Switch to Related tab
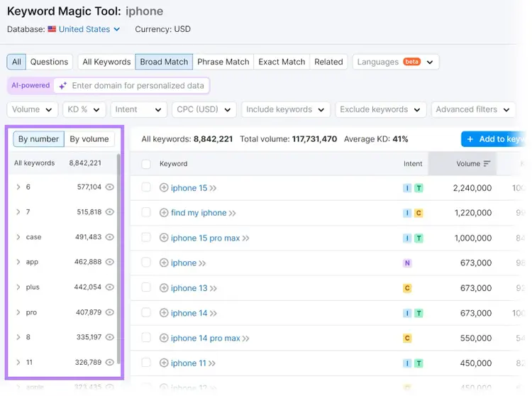 tap(328, 62)
